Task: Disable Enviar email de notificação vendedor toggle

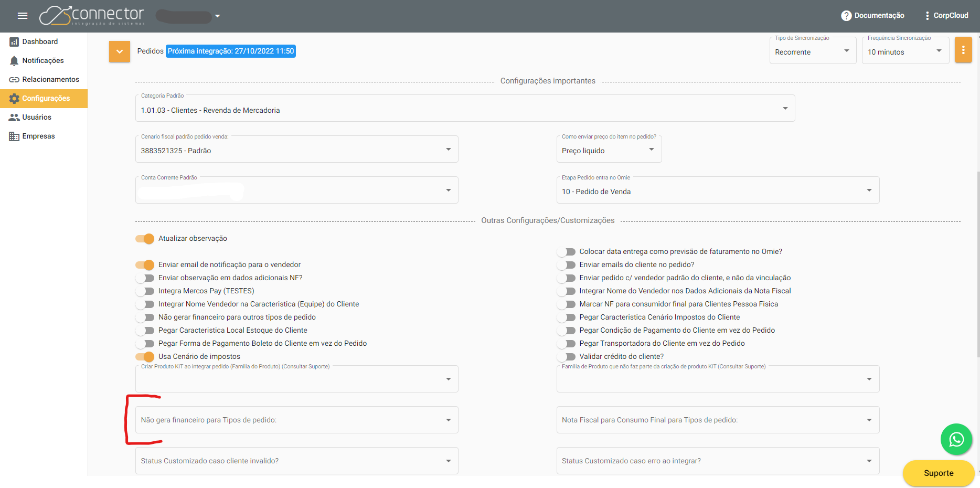Action: (x=145, y=265)
